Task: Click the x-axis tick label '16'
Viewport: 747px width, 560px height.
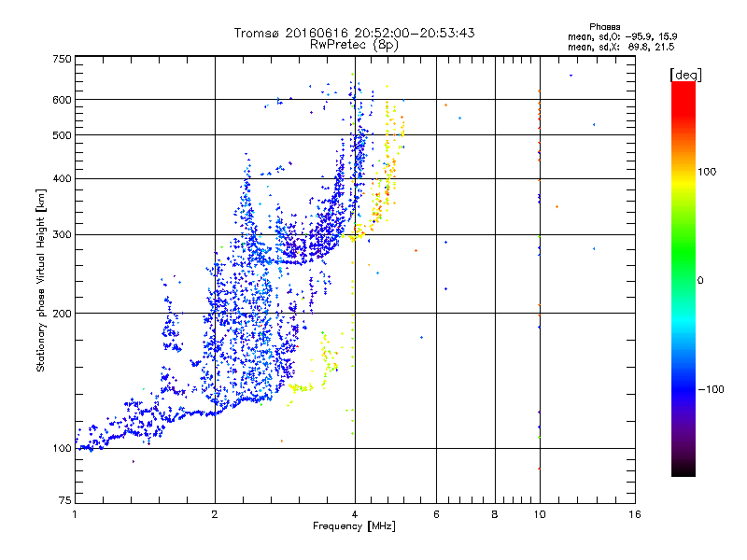Action: tap(635, 514)
